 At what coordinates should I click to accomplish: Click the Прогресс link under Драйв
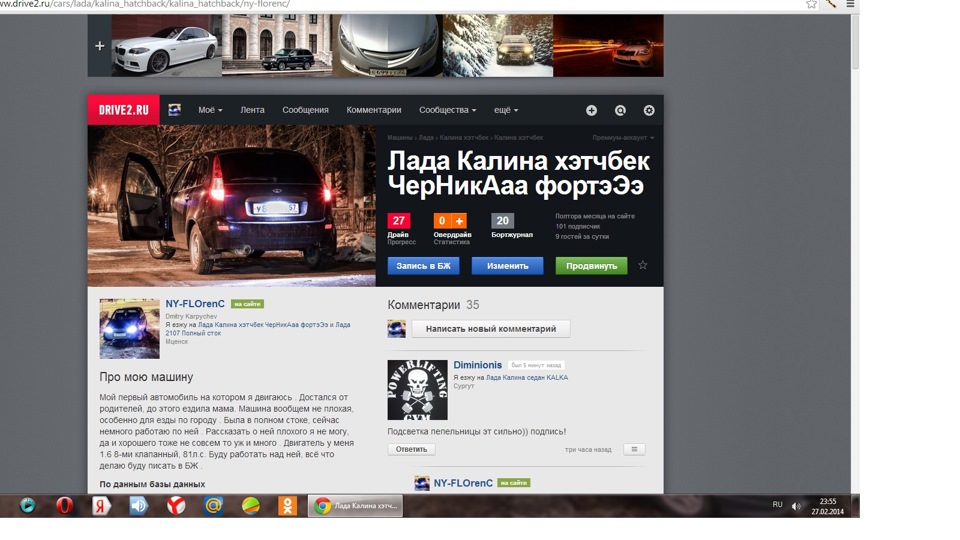click(402, 242)
